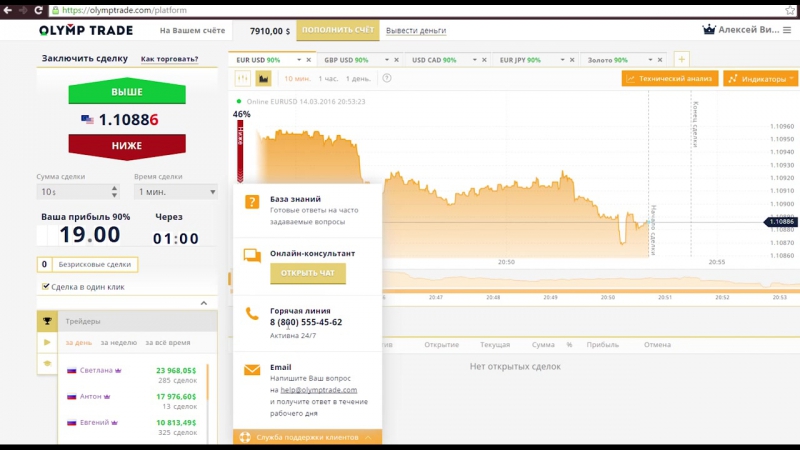Click the Olymp Trade logo

[x=86, y=30]
